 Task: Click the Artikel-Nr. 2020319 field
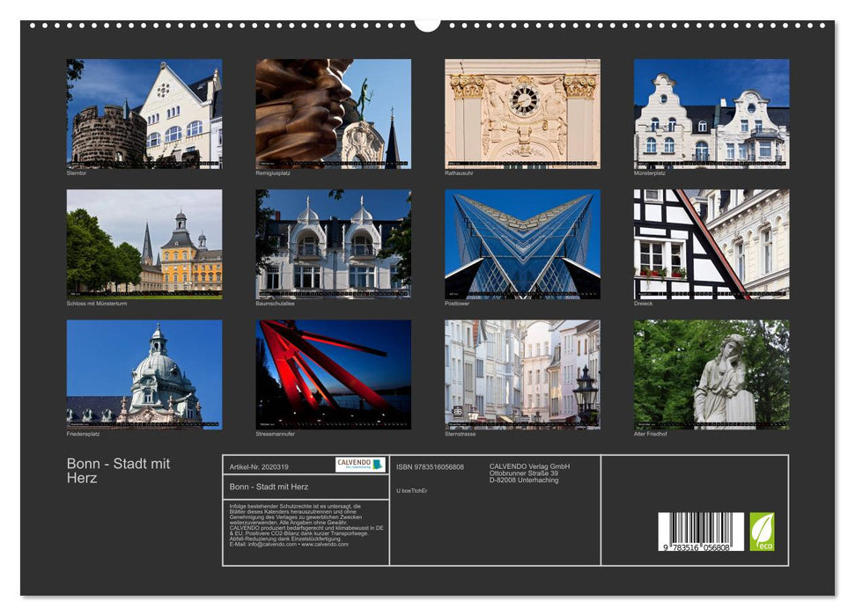tap(260, 465)
